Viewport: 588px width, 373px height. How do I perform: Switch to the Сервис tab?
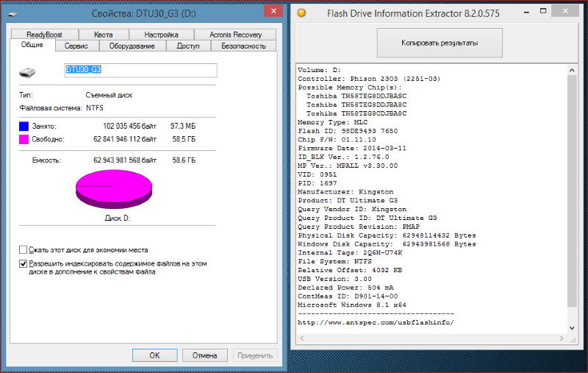click(76, 46)
